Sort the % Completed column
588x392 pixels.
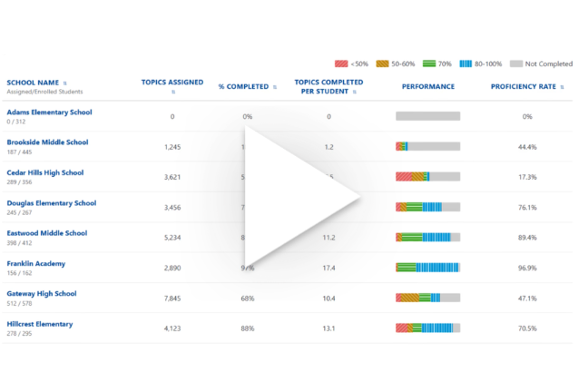tap(275, 87)
